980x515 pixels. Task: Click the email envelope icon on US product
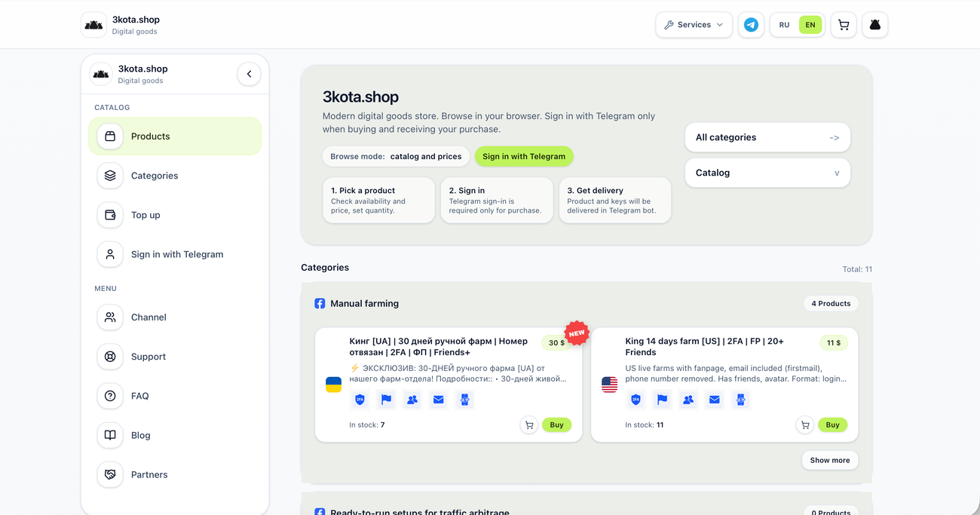[715, 400]
